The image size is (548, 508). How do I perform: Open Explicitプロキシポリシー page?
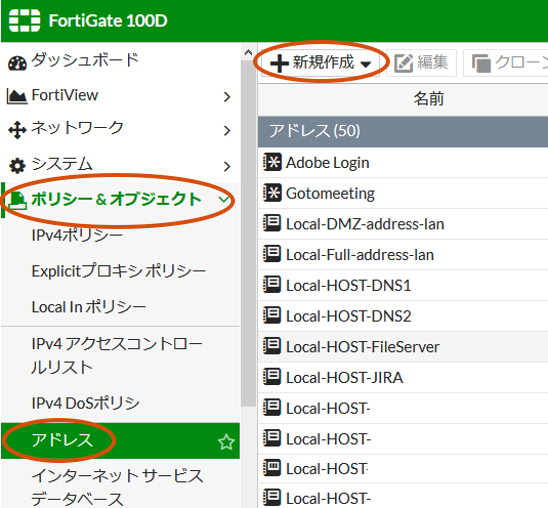(x=120, y=271)
